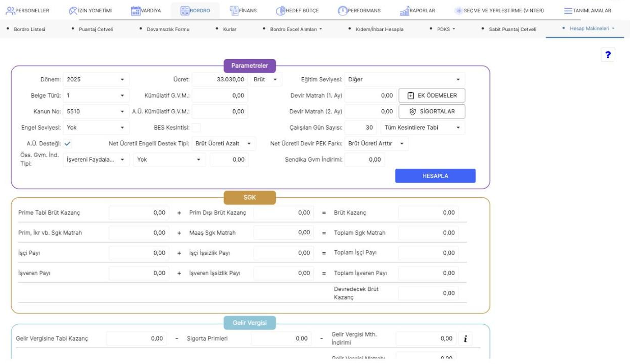Screen dimensions: 630x364
Task: Uncheck the A.Ü. Desteği checkbox
Action: 68,143
